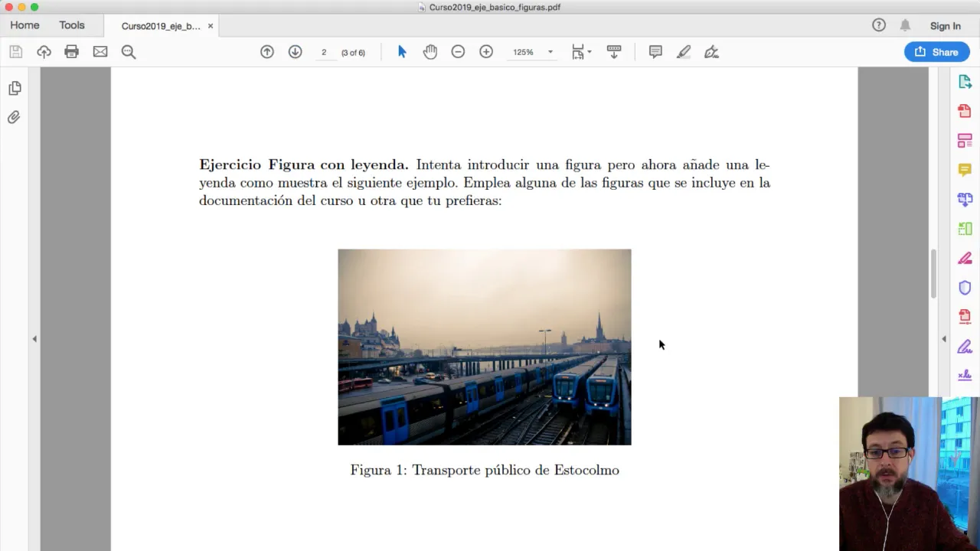Select the arrow Selection tool

click(402, 52)
